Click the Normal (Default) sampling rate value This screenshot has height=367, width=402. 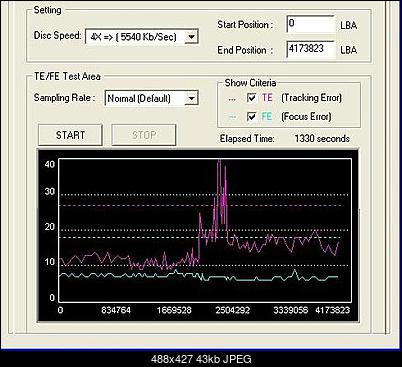139,99
